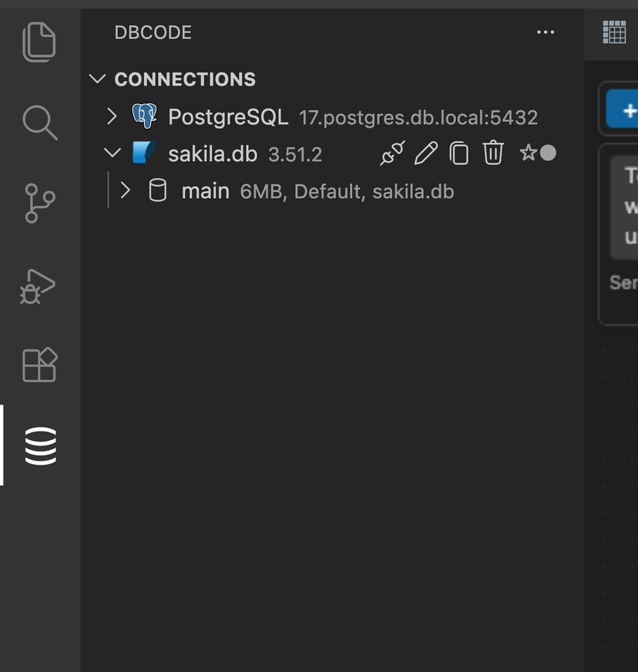
Task: Expand the PostgreSQL connection tree
Action: click(112, 116)
